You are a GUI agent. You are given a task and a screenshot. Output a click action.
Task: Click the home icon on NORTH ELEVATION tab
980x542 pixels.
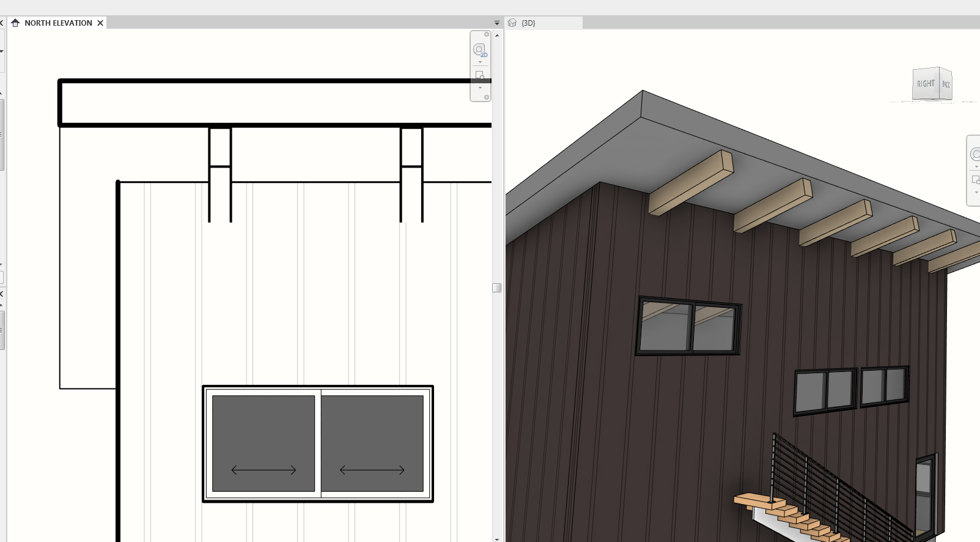tap(15, 23)
